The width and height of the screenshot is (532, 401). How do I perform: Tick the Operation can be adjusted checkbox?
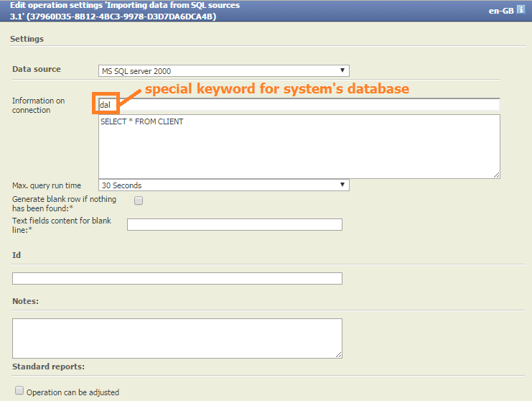(19, 390)
